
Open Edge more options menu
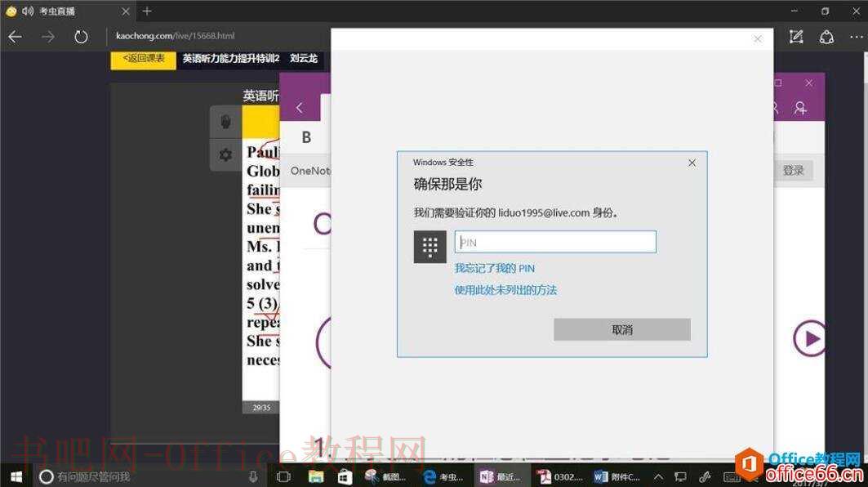(x=856, y=37)
